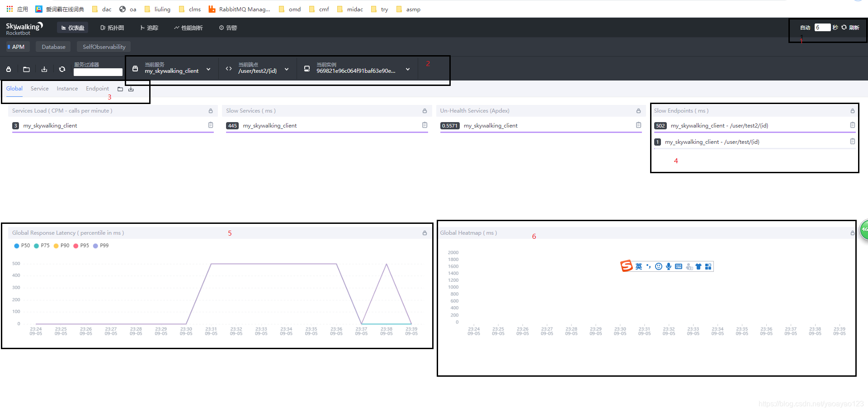Open the 拓扑图 topology menu item

(112, 28)
